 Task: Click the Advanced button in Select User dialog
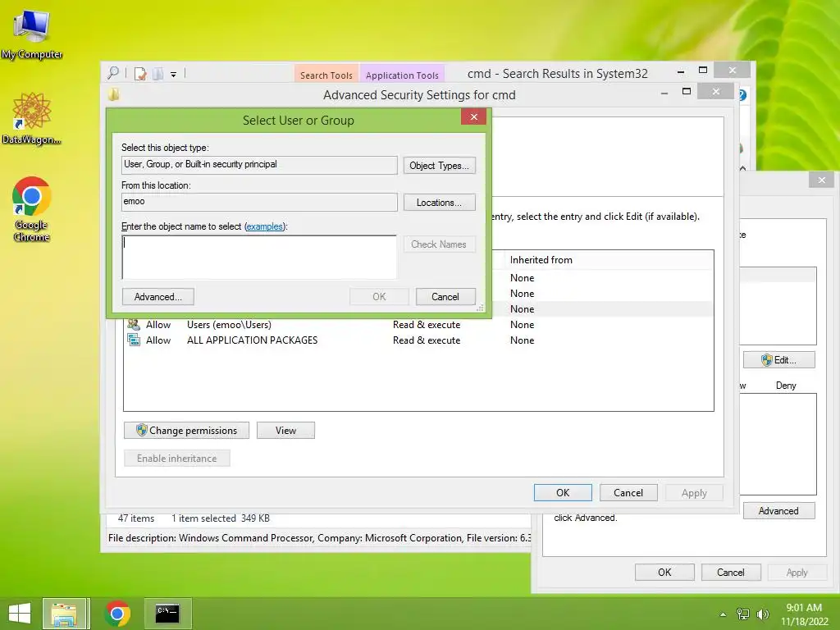(158, 297)
